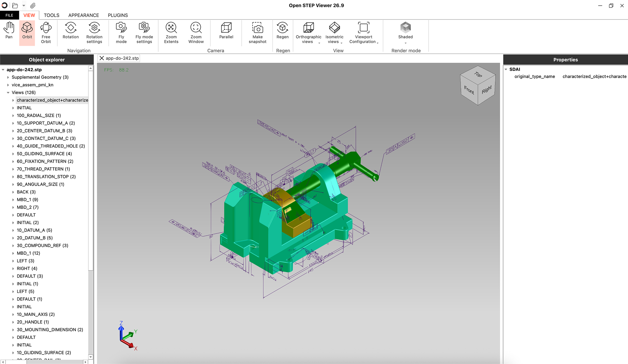Click the Regen button icon
The height and width of the screenshot is (364, 628).
click(282, 28)
